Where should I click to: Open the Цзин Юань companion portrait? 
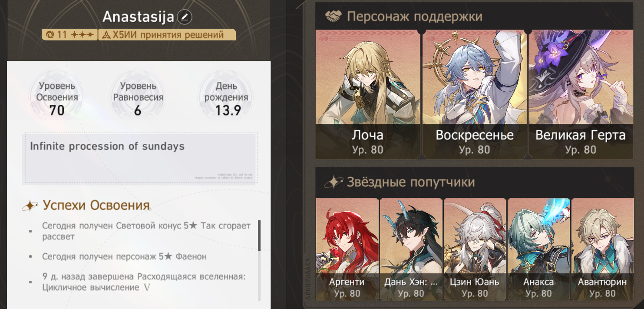[x=475, y=249]
